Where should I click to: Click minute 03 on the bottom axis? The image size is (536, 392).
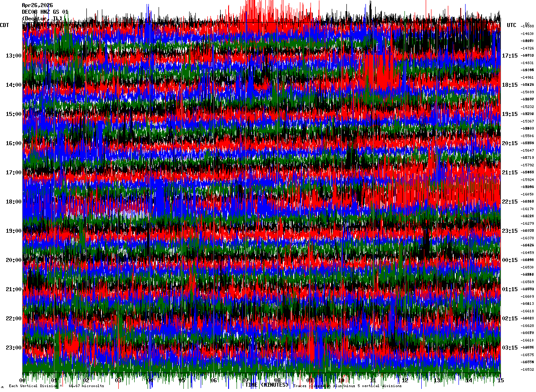pos(118,380)
